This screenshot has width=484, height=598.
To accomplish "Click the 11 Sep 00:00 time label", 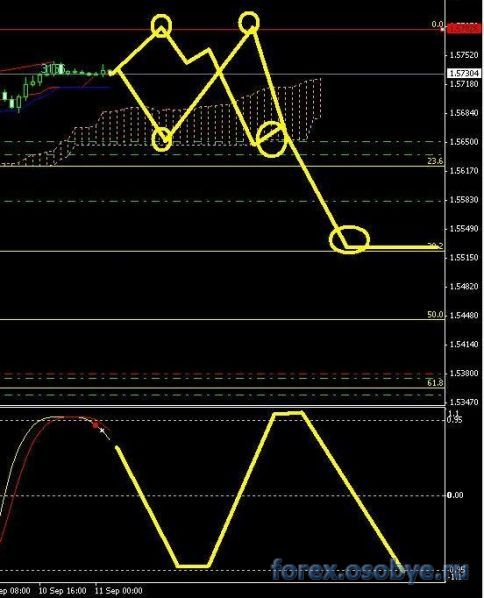I will click(x=119, y=591).
